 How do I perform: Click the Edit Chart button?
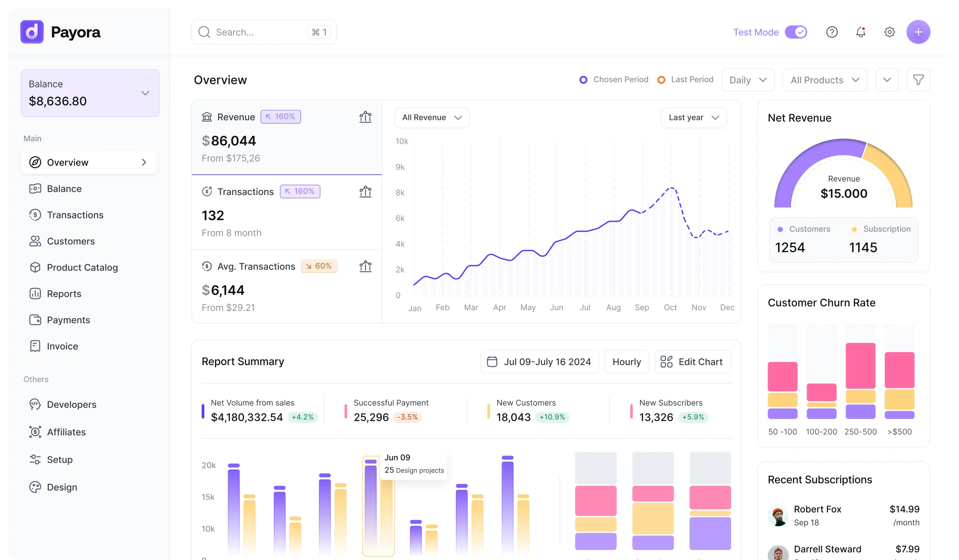[x=692, y=362]
